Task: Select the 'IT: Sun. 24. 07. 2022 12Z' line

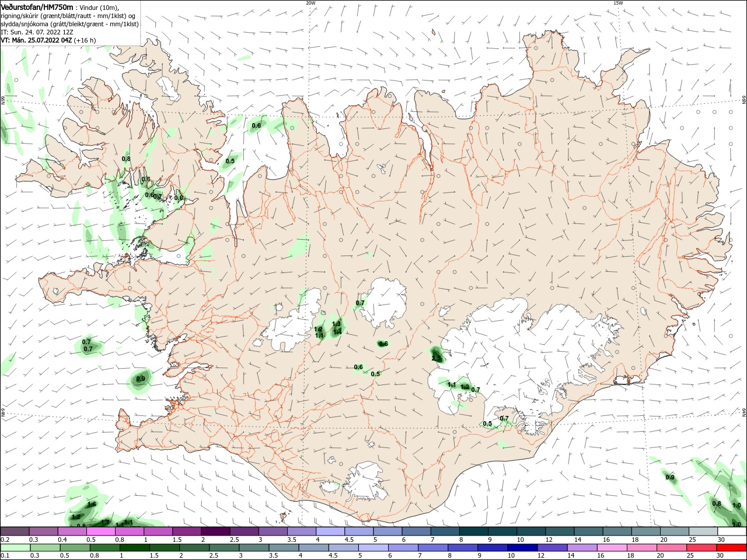Action: click(x=37, y=32)
